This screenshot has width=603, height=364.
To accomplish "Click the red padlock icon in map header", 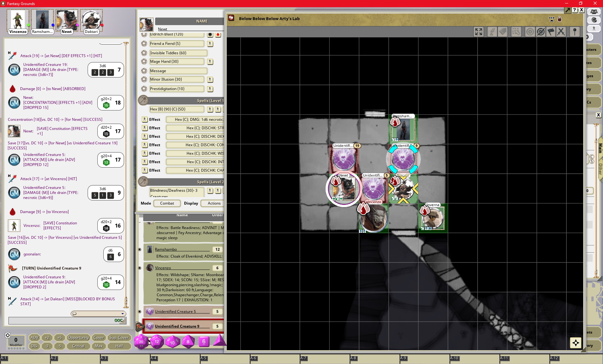I will (x=560, y=19).
